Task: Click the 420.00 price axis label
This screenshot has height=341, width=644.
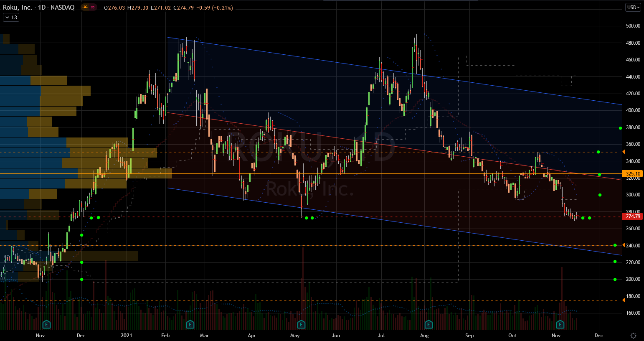Action: [633, 94]
